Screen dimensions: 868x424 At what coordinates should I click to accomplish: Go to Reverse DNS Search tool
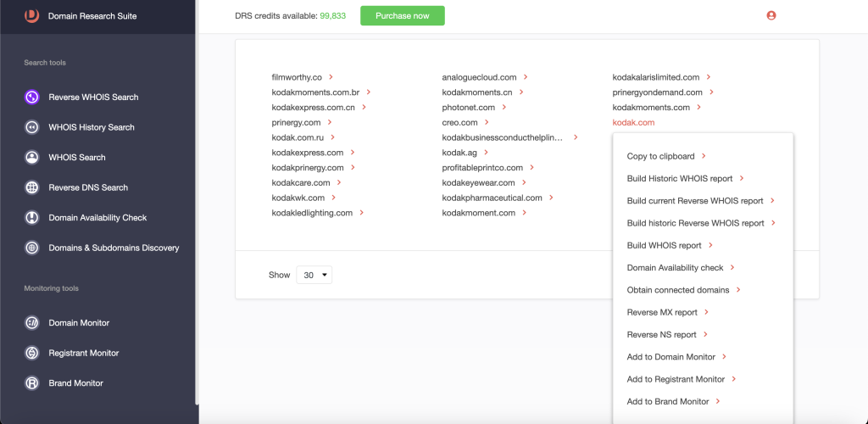click(x=88, y=187)
